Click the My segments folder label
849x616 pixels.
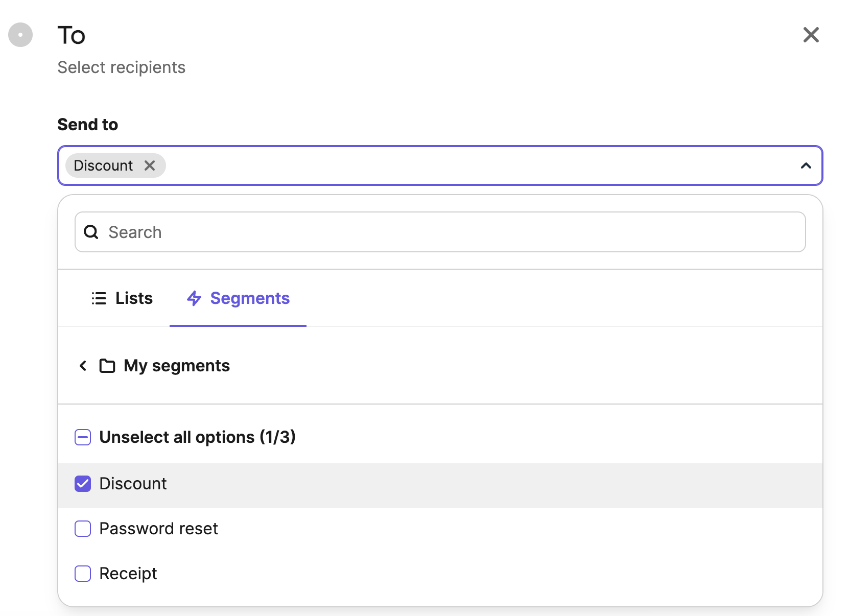coord(177,366)
